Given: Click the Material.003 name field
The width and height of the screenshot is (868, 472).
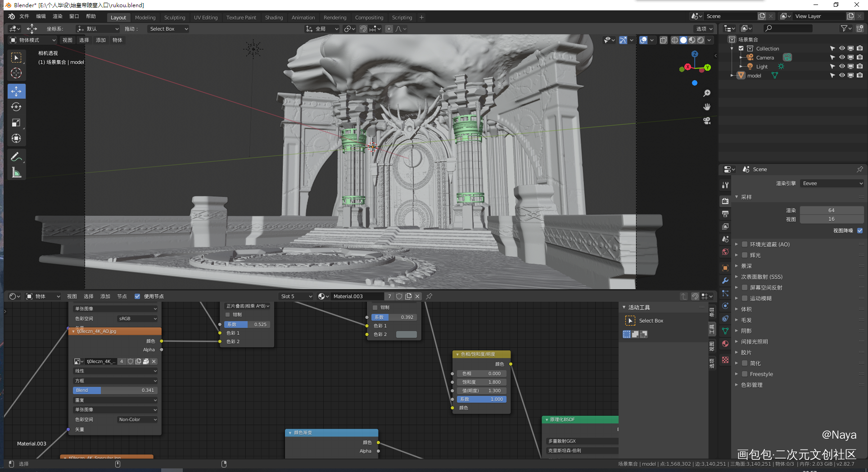Looking at the screenshot, I should pos(357,296).
